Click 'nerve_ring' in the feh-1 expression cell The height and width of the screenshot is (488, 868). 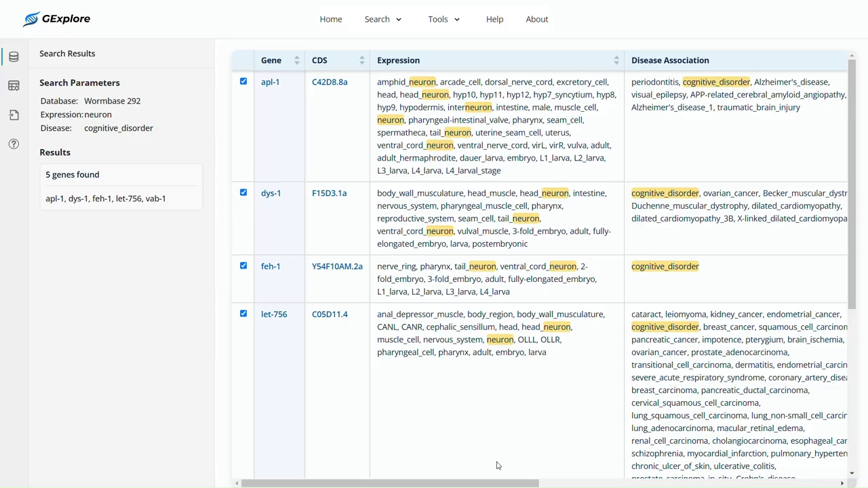pos(396,266)
